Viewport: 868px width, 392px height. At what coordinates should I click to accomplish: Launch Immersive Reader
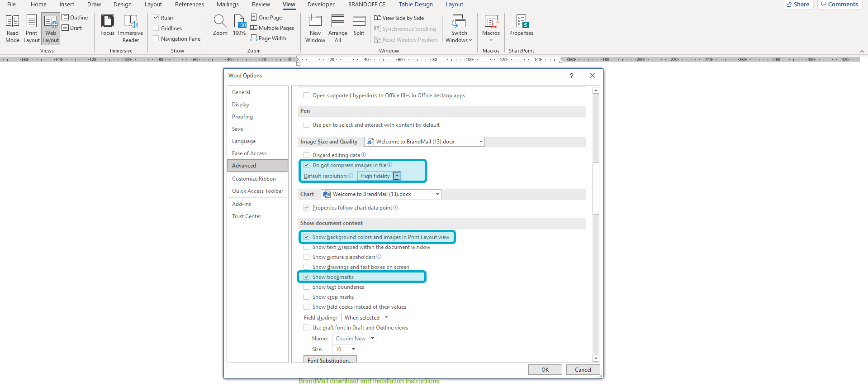[131, 29]
